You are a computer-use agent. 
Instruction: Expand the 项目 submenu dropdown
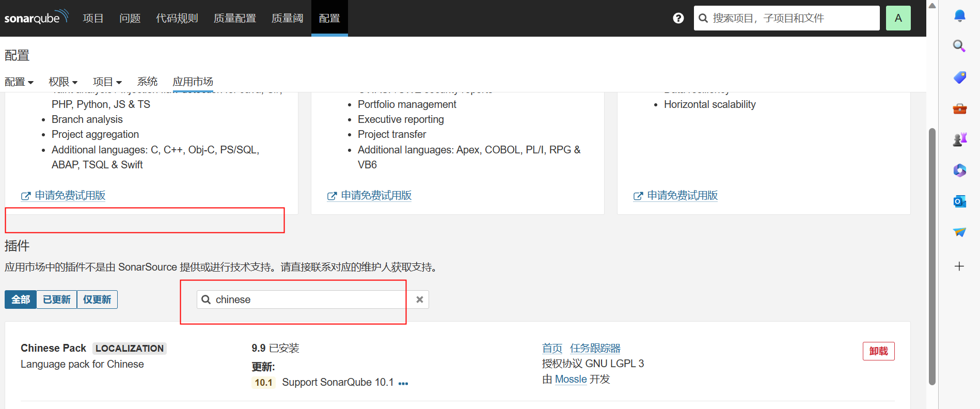click(107, 82)
